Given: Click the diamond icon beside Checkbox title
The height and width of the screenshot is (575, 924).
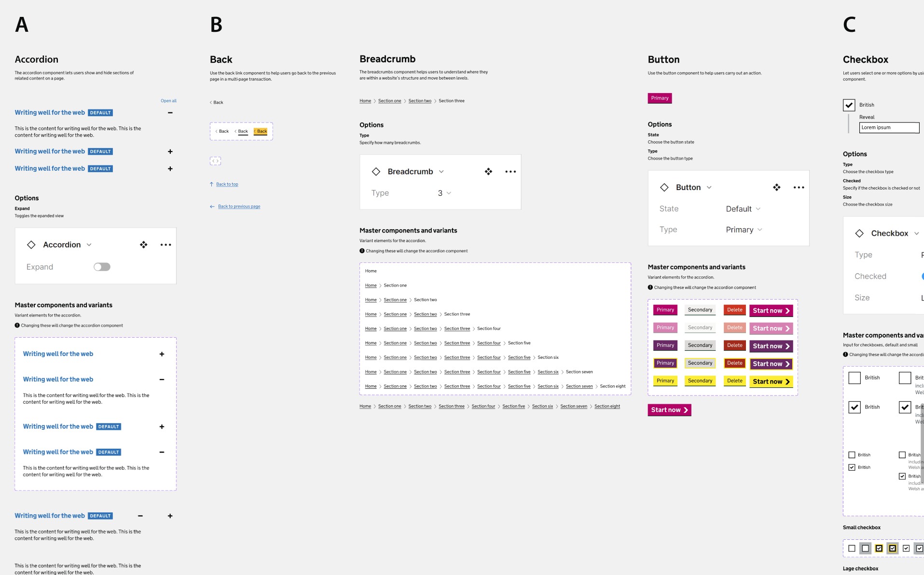Looking at the screenshot, I should (x=859, y=233).
